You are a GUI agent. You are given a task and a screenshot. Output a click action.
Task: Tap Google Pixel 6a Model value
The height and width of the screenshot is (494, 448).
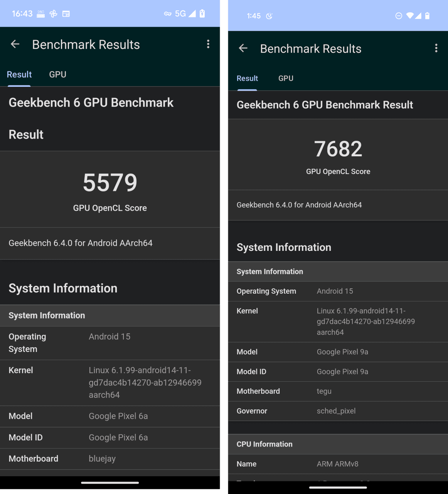[118, 416]
